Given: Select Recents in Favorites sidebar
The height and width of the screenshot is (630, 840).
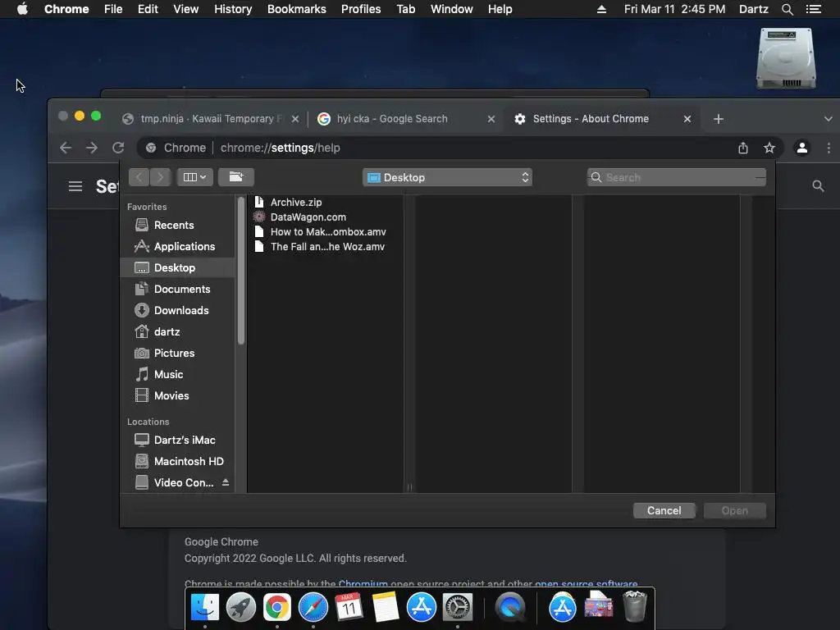Looking at the screenshot, I should [x=178, y=225].
